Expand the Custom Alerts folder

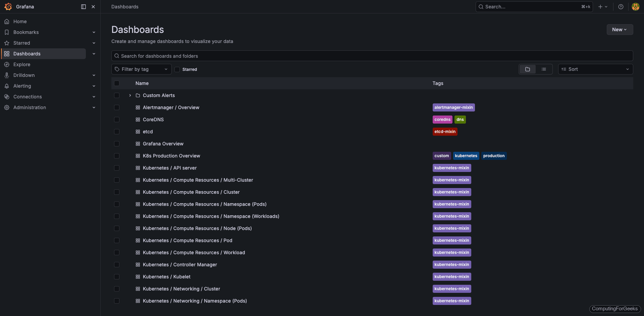click(130, 95)
